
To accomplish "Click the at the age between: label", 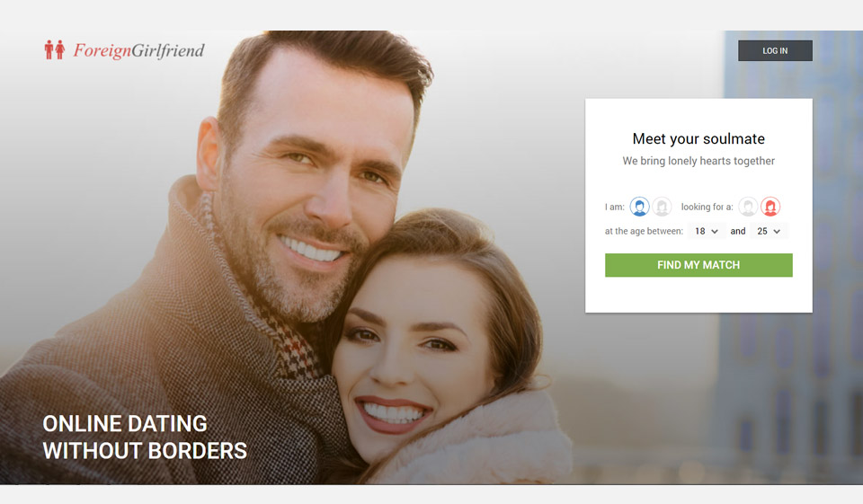I will (x=644, y=231).
